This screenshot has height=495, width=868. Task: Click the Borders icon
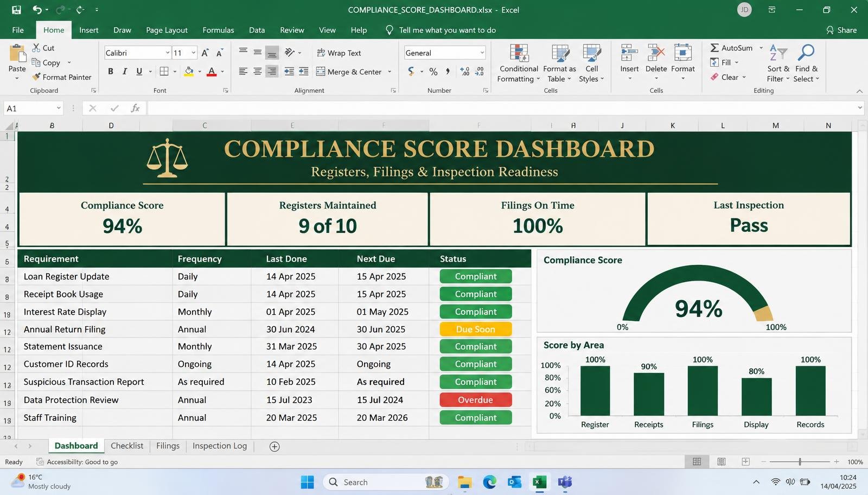click(x=164, y=71)
